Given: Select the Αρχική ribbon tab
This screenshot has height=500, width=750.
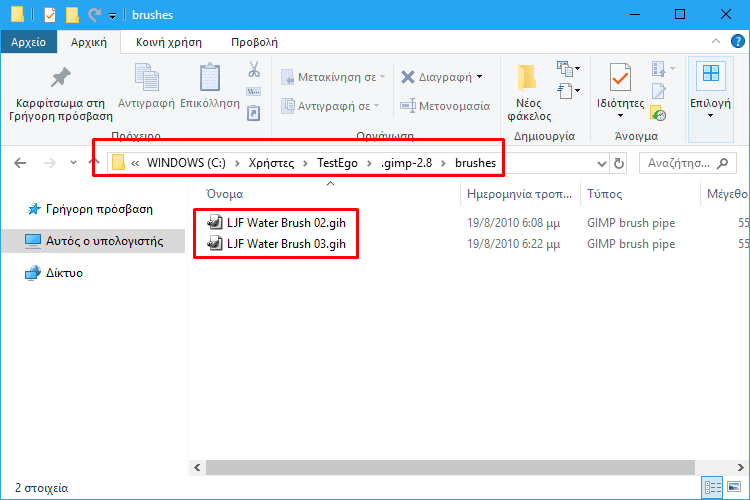Looking at the screenshot, I should (88, 42).
